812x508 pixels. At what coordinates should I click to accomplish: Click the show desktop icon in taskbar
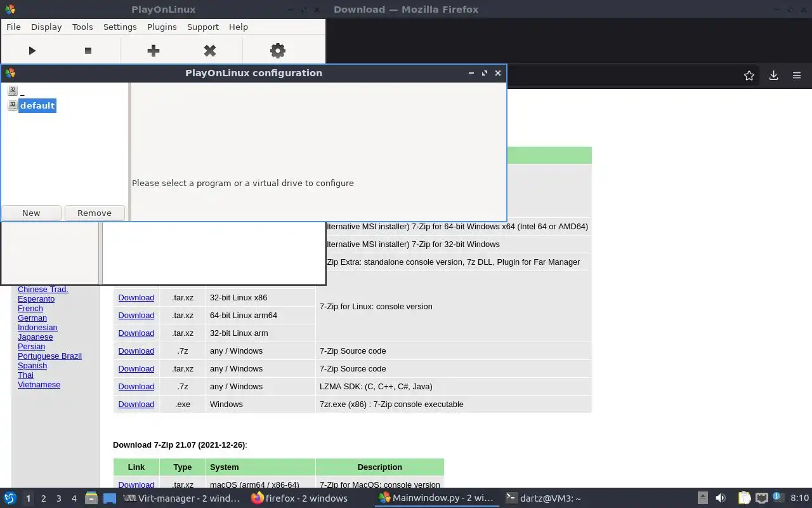point(110,498)
